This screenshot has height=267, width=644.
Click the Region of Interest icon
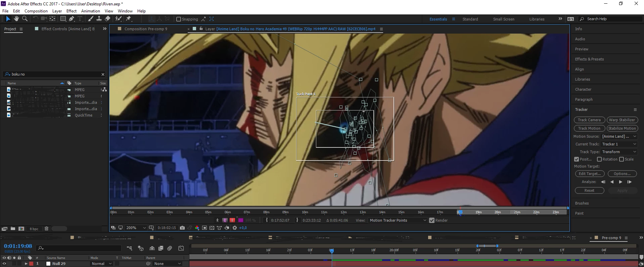[x=204, y=228]
